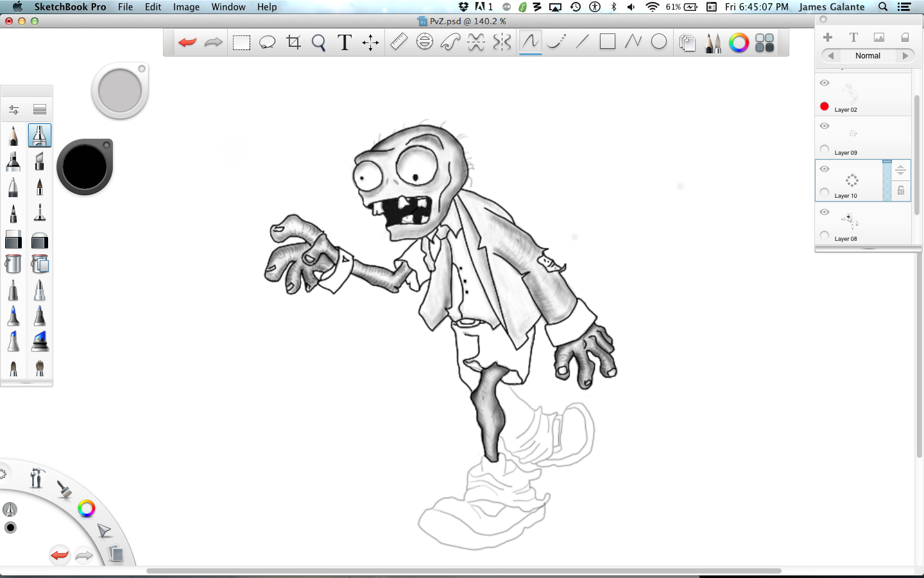Switch to next blend mode arrow
Viewport: 924px width, 578px height.
coord(905,56)
